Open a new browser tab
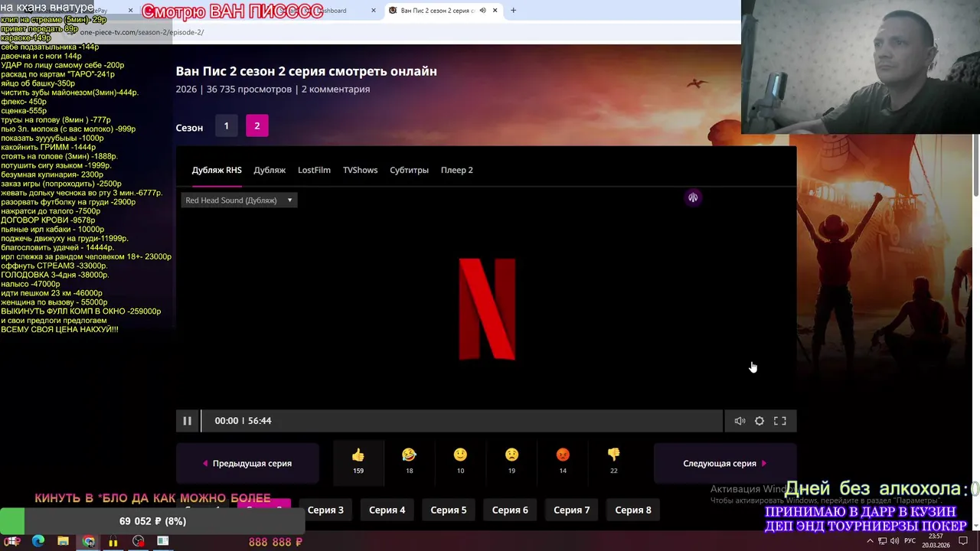 point(513,11)
